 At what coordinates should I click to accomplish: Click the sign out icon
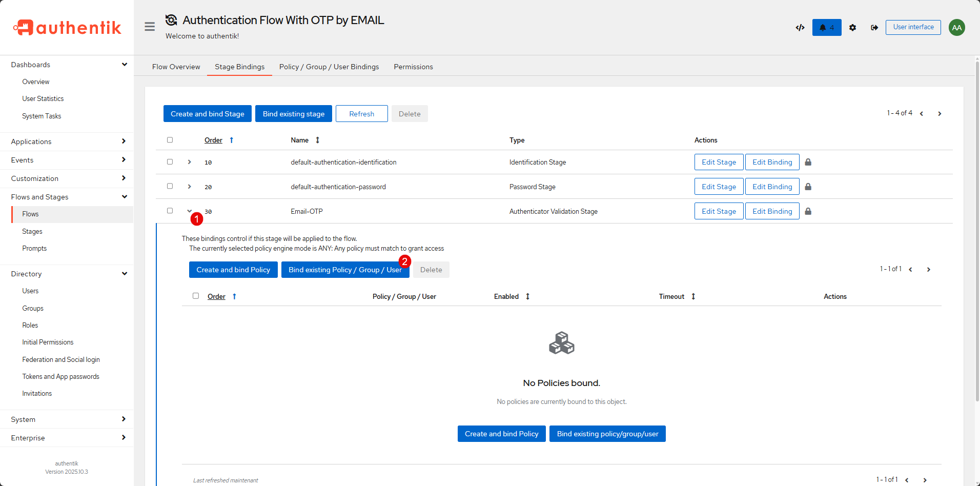[874, 28]
